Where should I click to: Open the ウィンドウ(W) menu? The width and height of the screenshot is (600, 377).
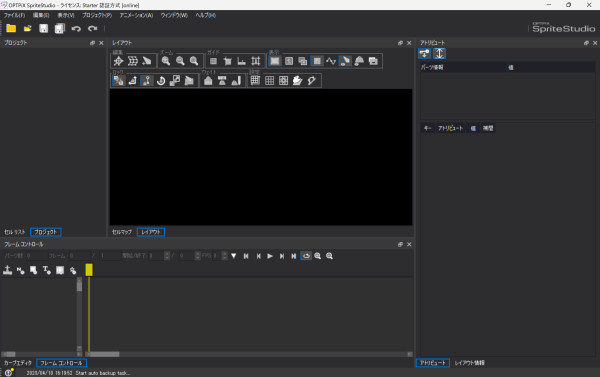click(x=174, y=15)
